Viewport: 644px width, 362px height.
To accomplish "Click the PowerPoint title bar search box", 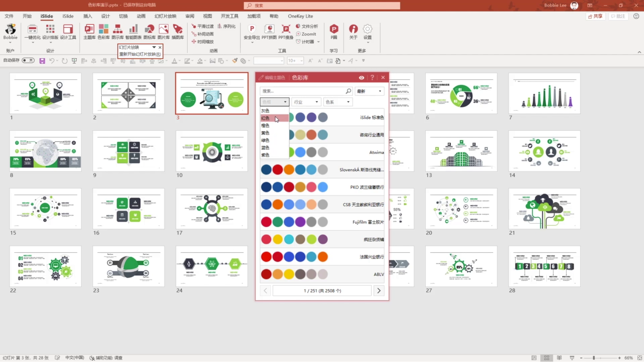I will pyautogui.click(x=322, y=6).
